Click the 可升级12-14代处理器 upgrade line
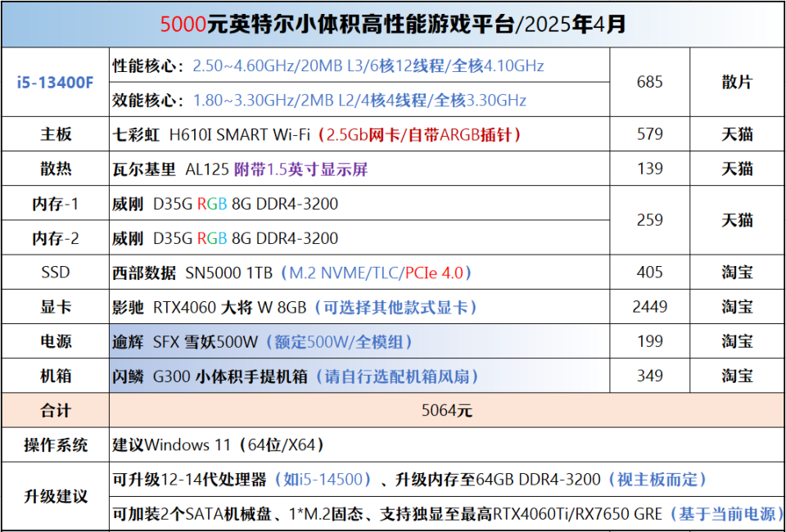The image size is (786, 532). 410,480
